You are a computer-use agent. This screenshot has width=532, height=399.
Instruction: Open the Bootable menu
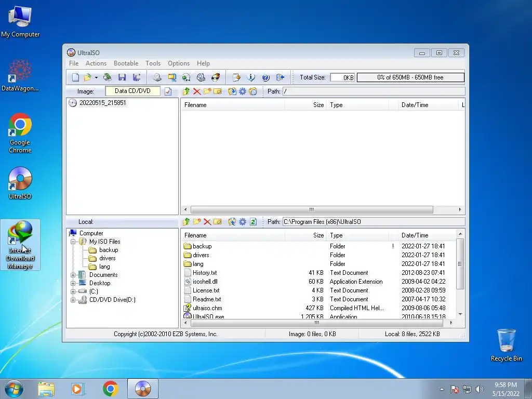[x=126, y=63]
